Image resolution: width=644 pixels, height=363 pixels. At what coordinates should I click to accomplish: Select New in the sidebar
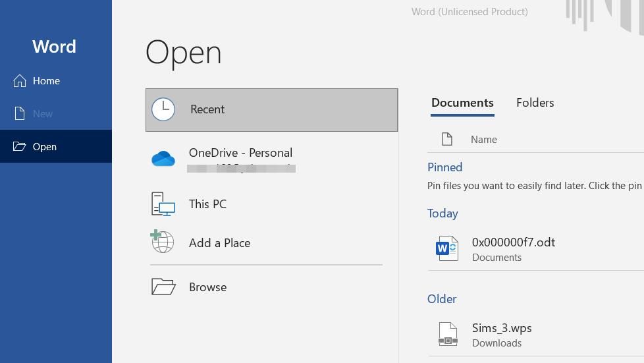(56, 113)
